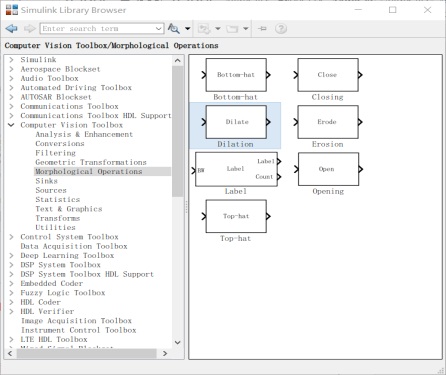446x375 pixels.
Task: Select the DSP System Toolbox item
Action: coord(60,265)
